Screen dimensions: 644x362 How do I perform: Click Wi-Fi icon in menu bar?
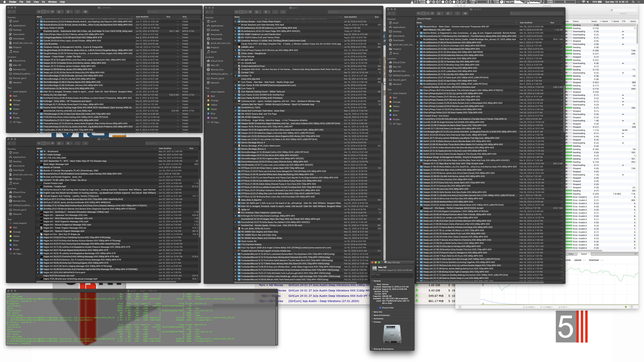coord(583,2)
